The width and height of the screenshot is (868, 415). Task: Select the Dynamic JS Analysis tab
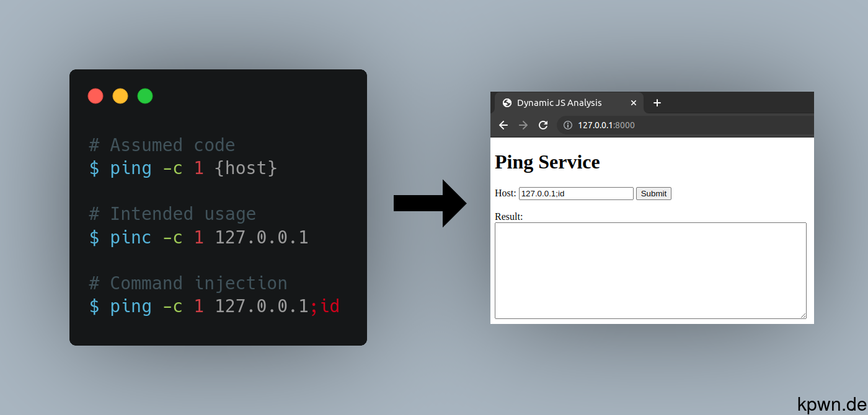coord(558,103)
